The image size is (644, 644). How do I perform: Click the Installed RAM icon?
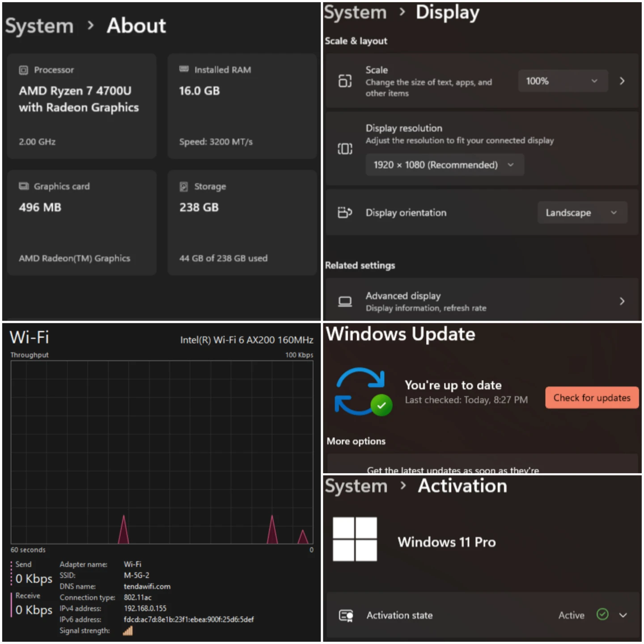pos(184,69)
